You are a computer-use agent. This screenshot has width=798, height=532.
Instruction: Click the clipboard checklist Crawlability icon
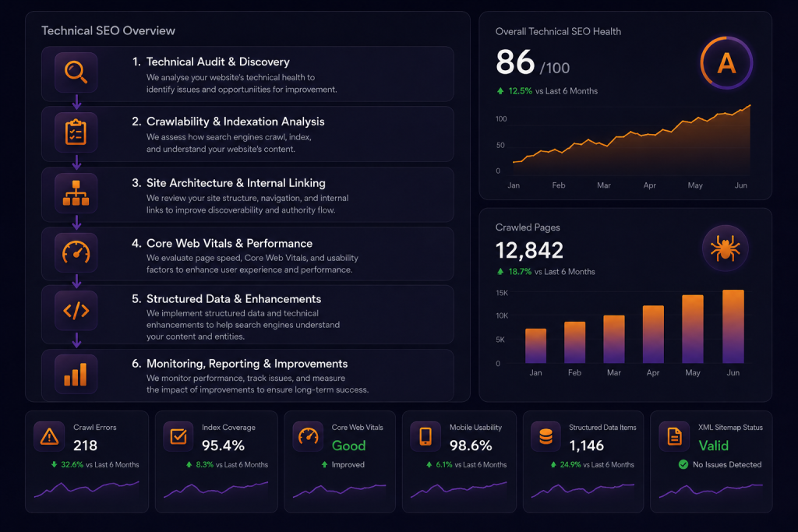76,132
